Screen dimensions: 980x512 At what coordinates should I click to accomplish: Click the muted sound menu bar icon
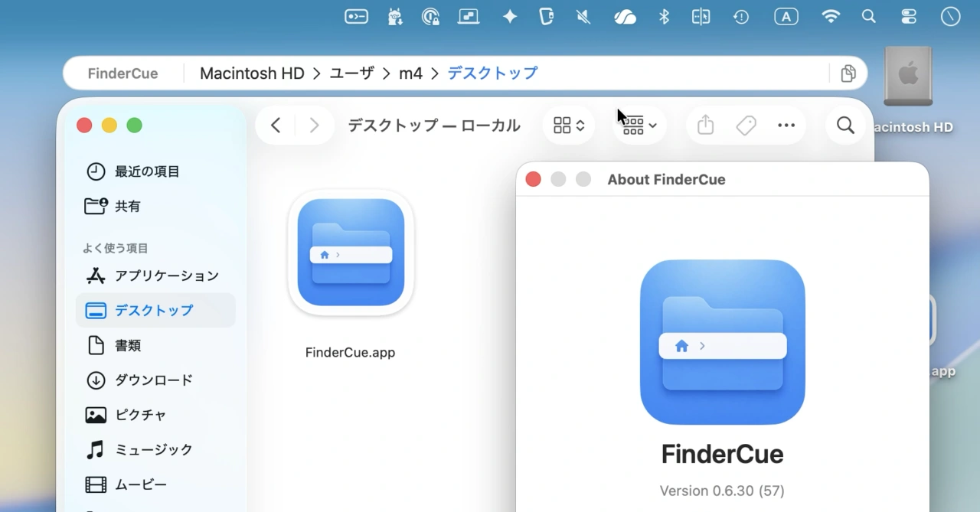583,17
